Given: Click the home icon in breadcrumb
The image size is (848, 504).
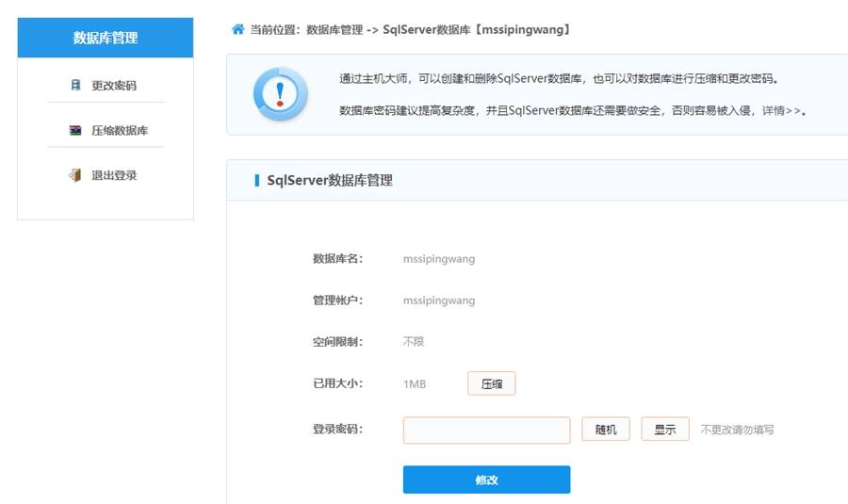Looking at the screenshot, I should 237,29.
